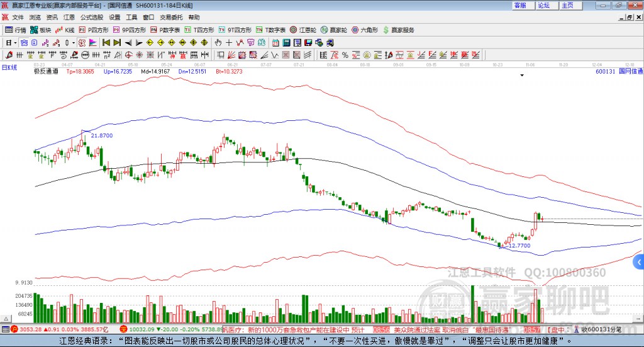Click the 极反通道 indicator name

46,72
